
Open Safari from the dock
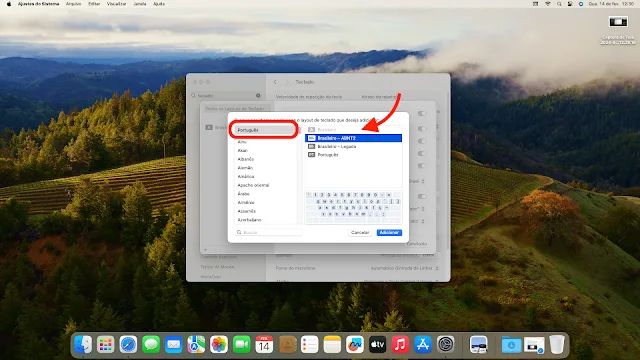(128, 344)
